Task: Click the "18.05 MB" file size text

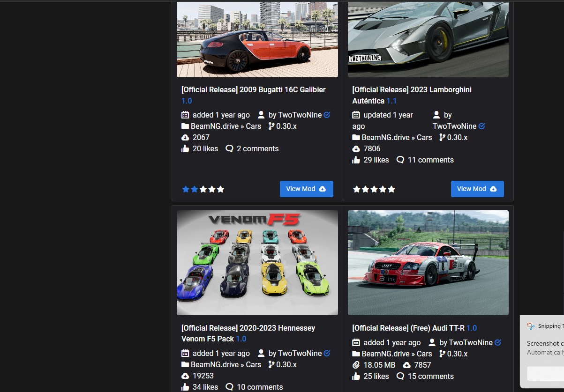Action: point(379,365)
